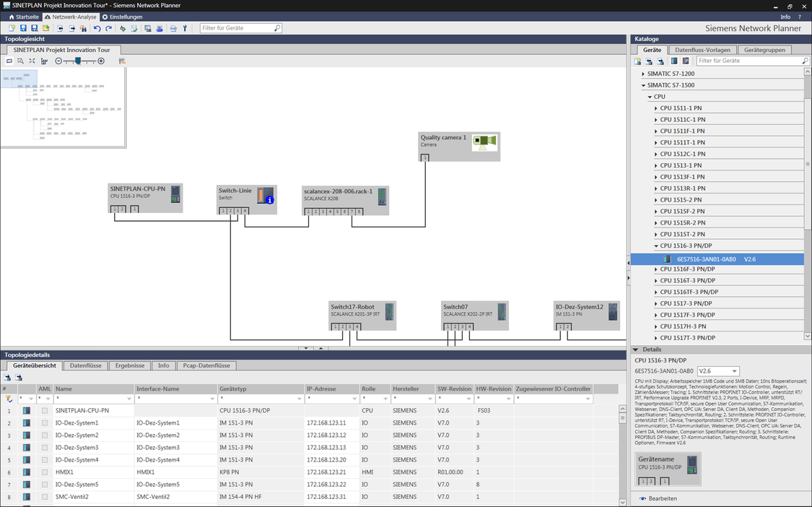This screenshot has width=812, height=507.
Task: Click the blue redo arrow
Action: (x=109, y=28)
